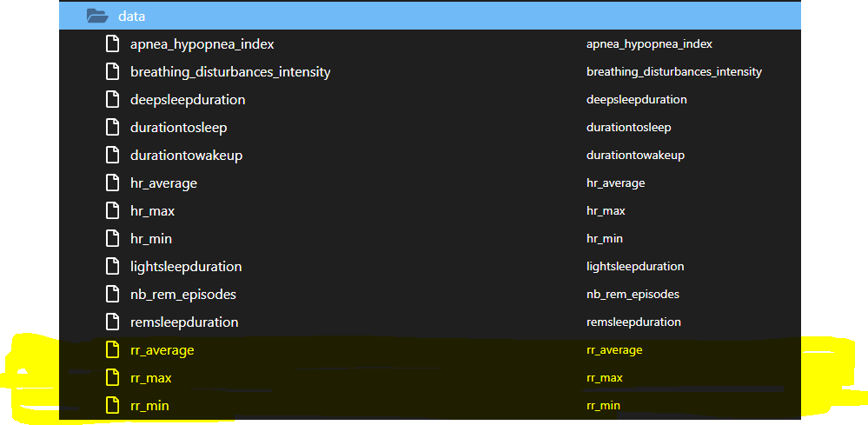Select nb_rem_episodes in the tree
868x425 pixels.
[183, 295]
